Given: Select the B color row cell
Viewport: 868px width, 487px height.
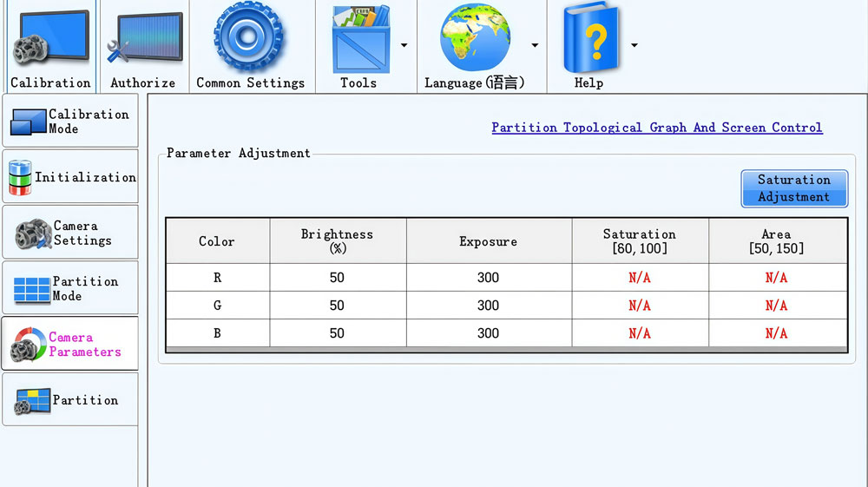Looking at the screenshot, I should [x=218, y=333].
